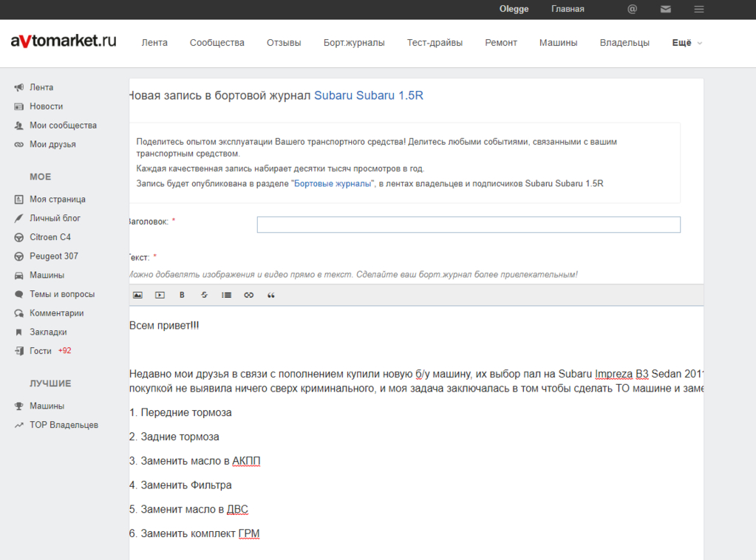Go to the avtomarket.ru home logo

pos(64,41)
